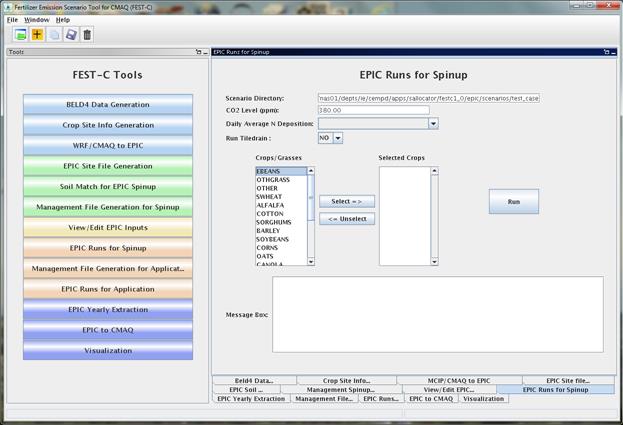Open Soil Match for EPIC Spinup

(108, 187)
